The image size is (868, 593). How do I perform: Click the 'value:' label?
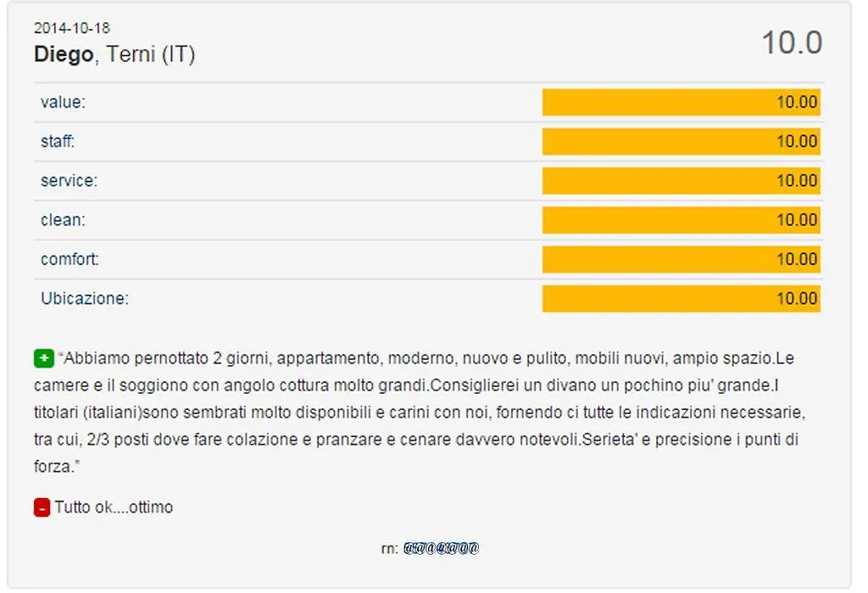coord(63,103)
